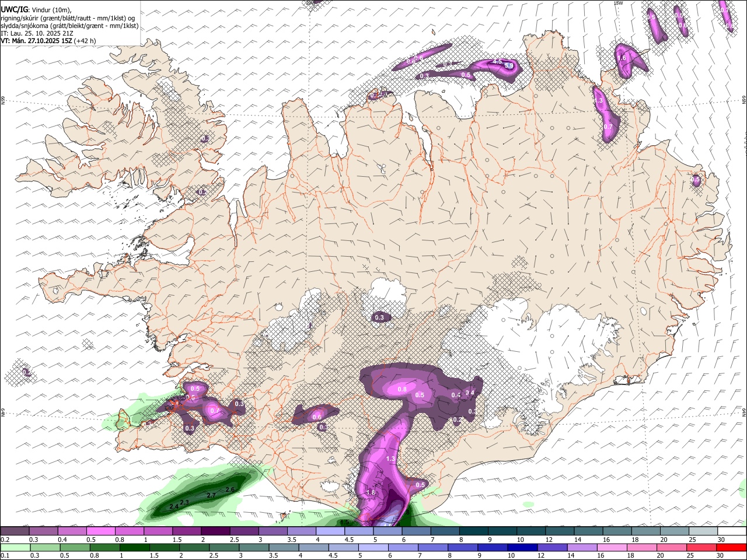Pick the 2 green rain-scale swatch
The height and width of the screenshot is (560, 747).
click(x=194, y=547)
